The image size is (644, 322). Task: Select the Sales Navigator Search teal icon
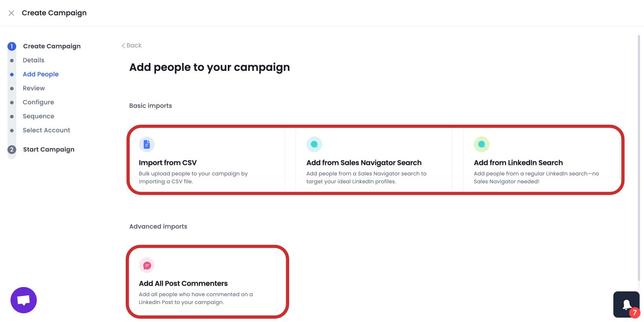tap(314, 144)
